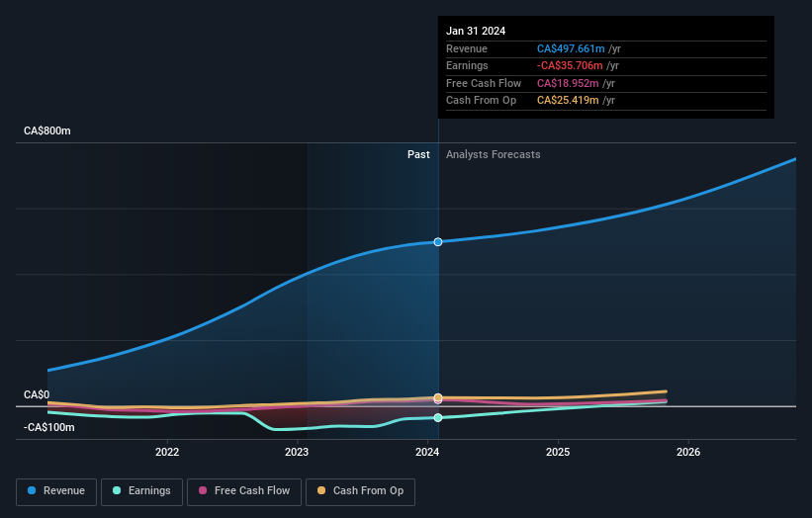Click the Cash From Op row label in tooltip
Image resolution: width=812 pixels, height=518 pixels.
[481, 101]
